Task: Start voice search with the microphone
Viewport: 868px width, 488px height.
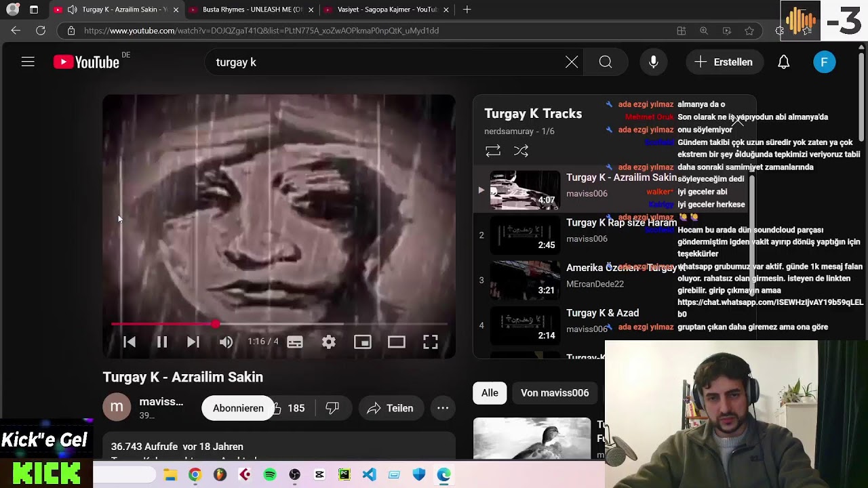Action: pyautogui.click(x=653, y=62)
